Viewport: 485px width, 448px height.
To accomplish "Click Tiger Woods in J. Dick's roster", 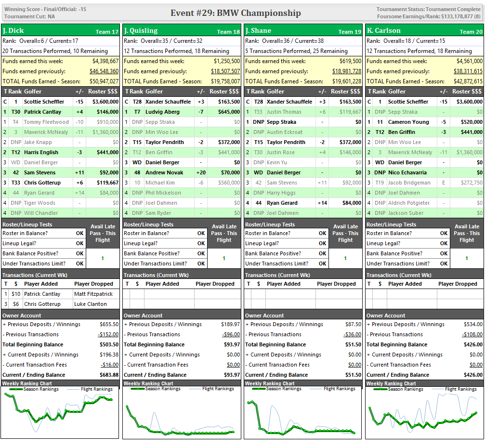I will (x=39, y=203).
